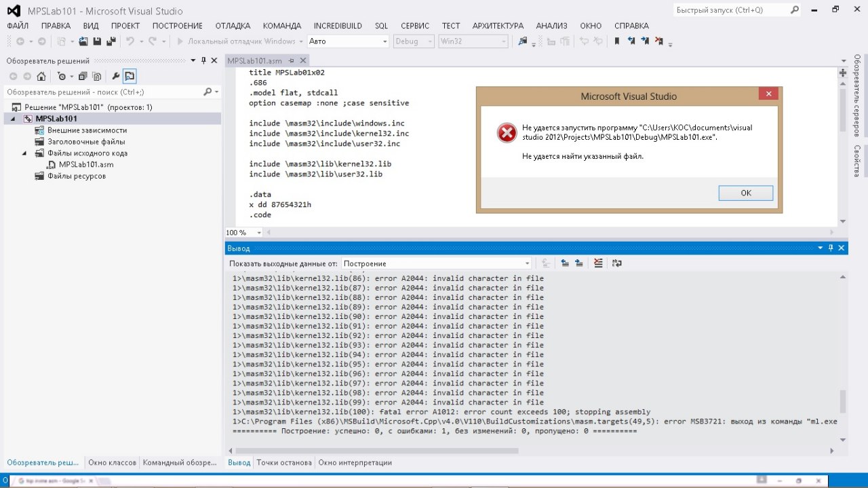This screenshot has height=488, width=868.
Task: Close the MPSLab101.asm editor tab
Action: 302,60
